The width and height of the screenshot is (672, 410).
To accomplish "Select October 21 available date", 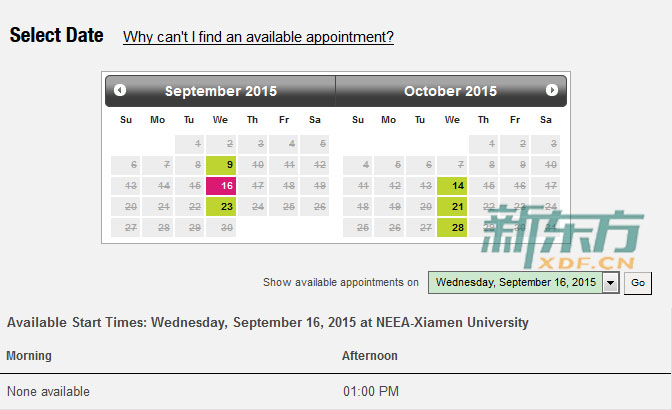I will coord(452,206).
